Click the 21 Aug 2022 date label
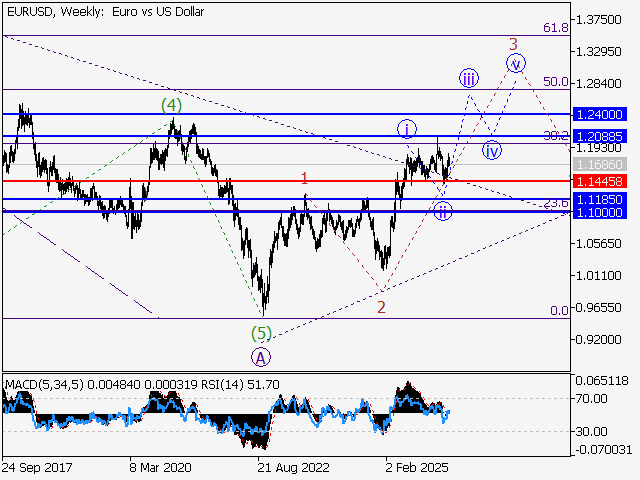 pos(293,466)
